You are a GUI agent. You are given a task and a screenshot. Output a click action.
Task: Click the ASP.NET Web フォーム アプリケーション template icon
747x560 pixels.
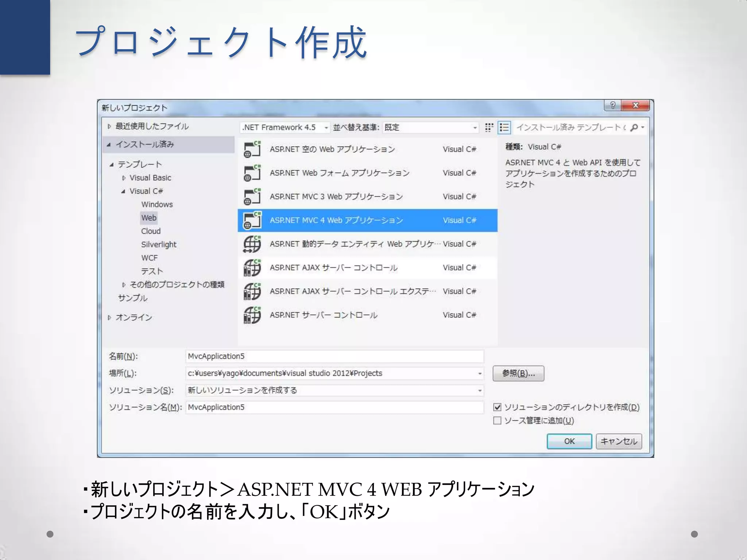pos(252,173)
